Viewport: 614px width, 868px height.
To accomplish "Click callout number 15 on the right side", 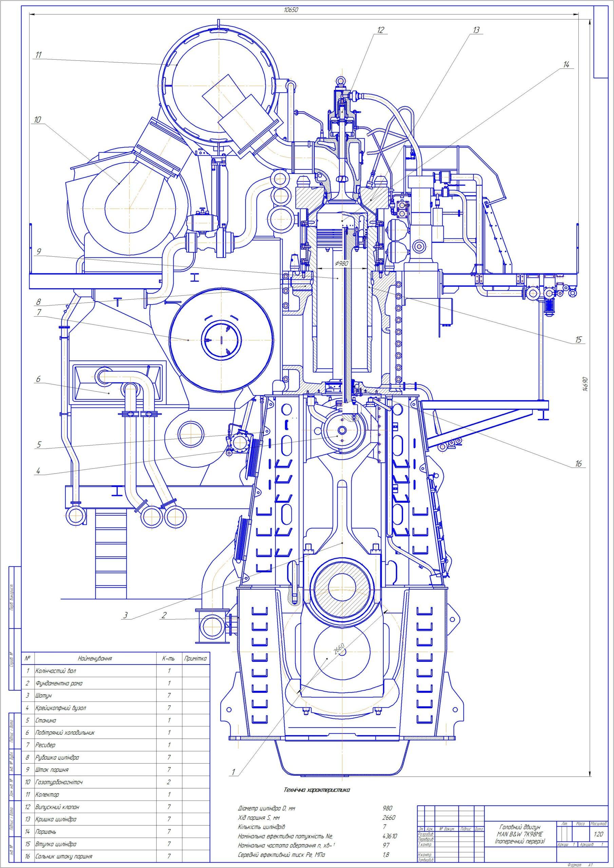I will coord(578,340).
